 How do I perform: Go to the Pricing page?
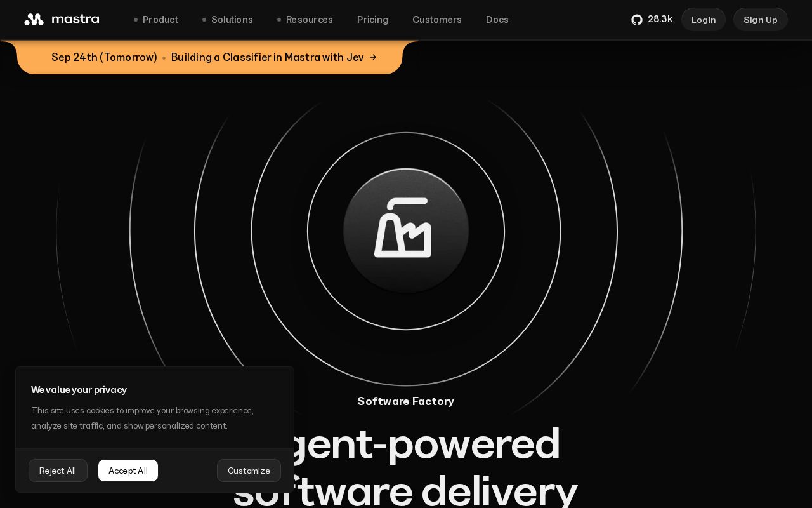(x=373, y=20)
